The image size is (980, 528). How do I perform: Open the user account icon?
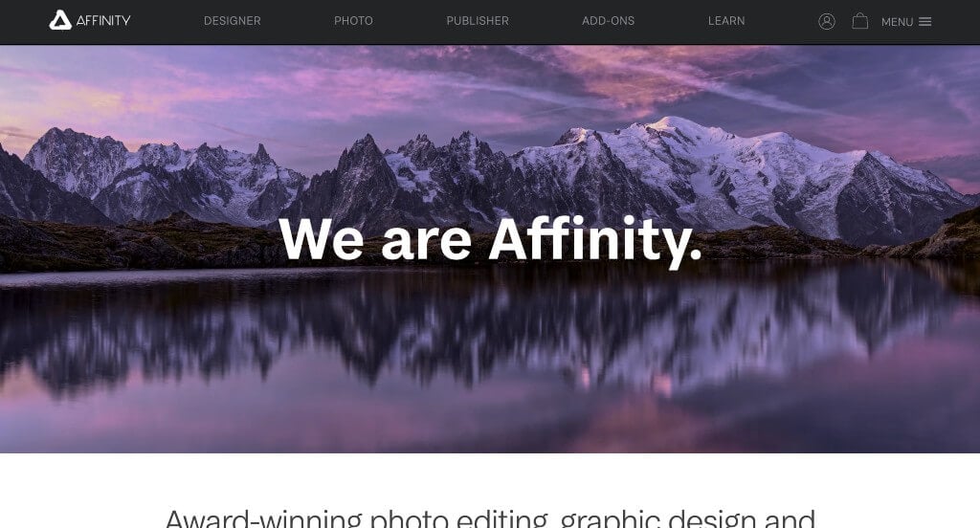826,21
